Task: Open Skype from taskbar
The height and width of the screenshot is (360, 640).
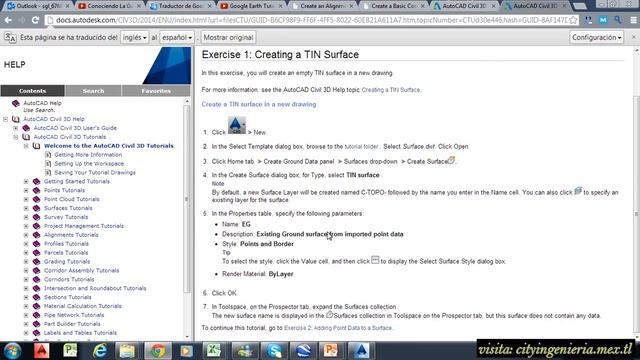Action: 274,351
